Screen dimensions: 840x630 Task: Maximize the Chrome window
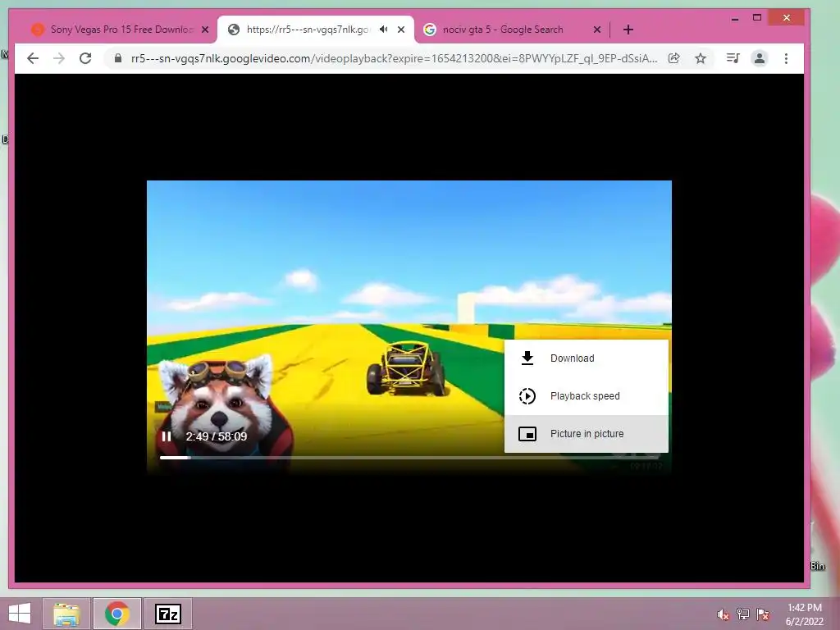[x=757, y=18]
